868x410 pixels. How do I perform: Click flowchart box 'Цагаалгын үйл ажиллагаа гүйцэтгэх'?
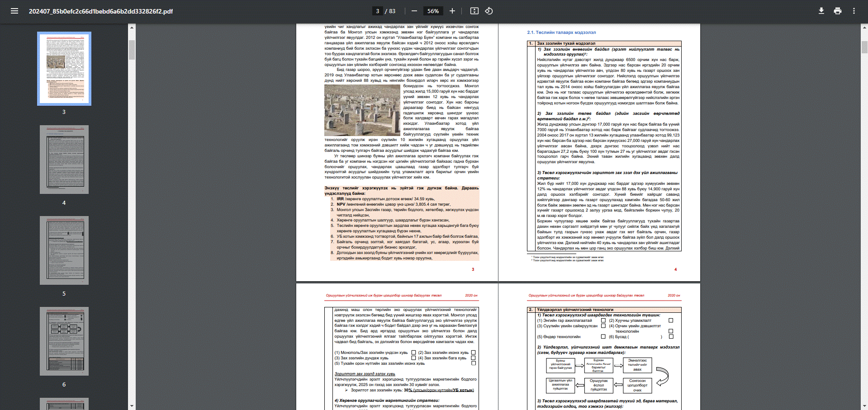click(560, 385)
